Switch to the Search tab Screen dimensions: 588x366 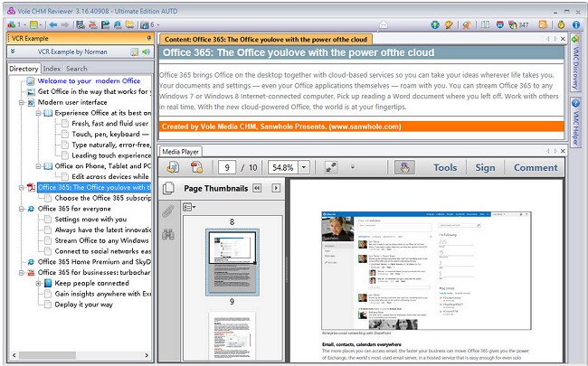tap(77, 69)
